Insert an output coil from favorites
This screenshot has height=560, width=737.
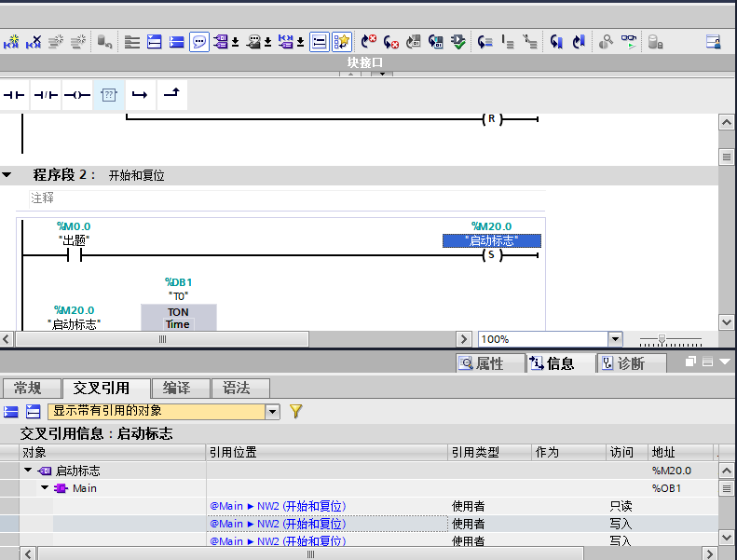[x=77, y=95]
